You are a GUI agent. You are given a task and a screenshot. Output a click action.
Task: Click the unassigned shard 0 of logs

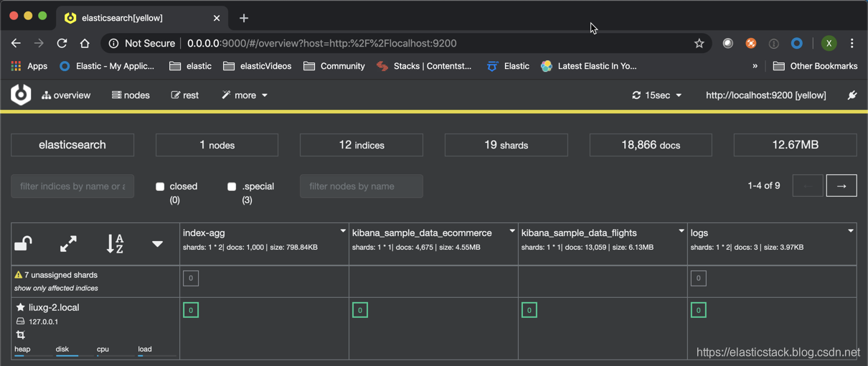tap(699, 278)
